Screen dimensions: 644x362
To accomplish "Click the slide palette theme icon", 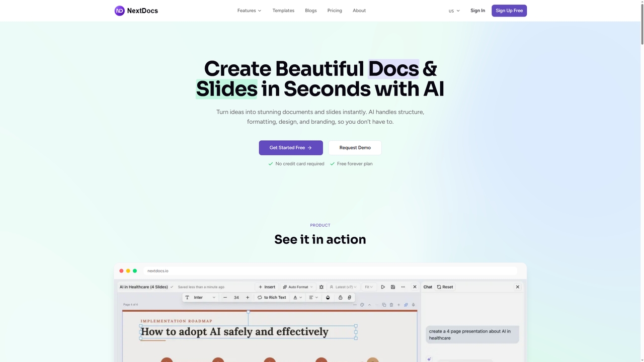I will click(362, 305).
